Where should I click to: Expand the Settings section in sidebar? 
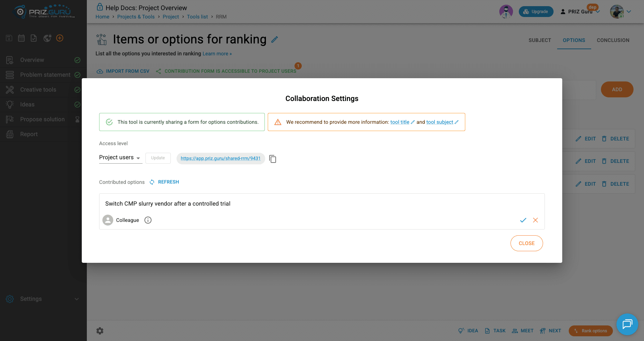click(x=43, y=299)
